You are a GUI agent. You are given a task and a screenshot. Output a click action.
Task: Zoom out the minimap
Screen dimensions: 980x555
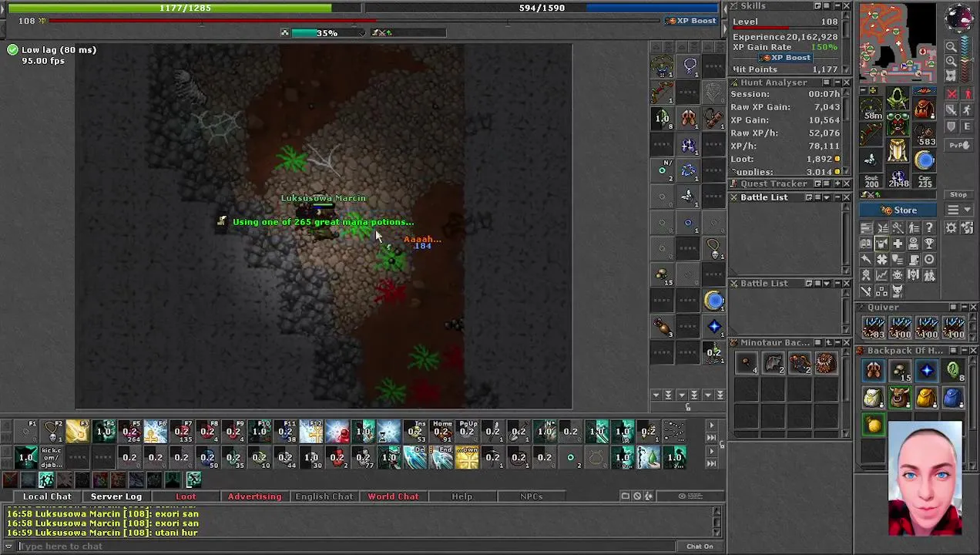[951, 46]
